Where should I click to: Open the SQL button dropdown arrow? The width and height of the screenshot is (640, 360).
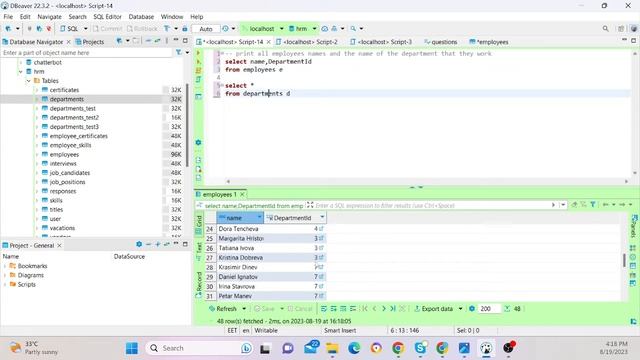[x=86, y=29]
